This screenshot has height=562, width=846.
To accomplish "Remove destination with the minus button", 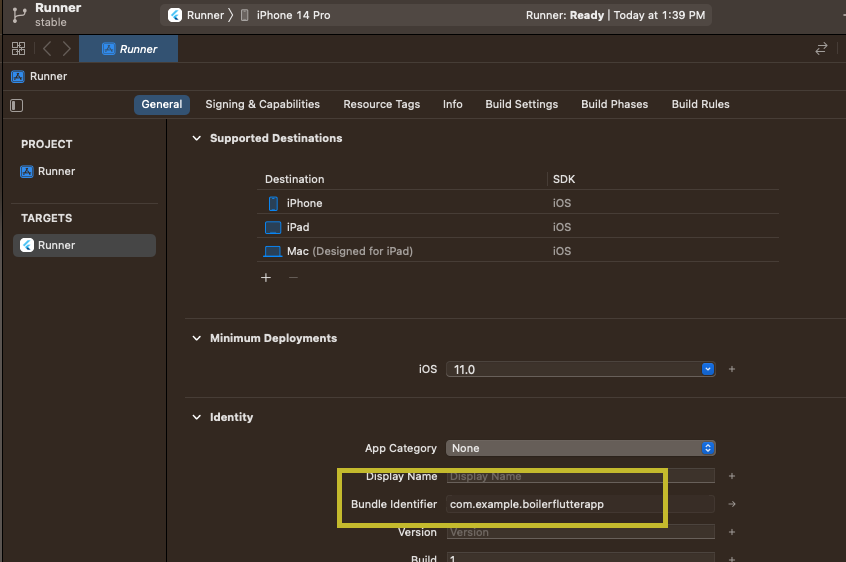I will click(294, 278).
